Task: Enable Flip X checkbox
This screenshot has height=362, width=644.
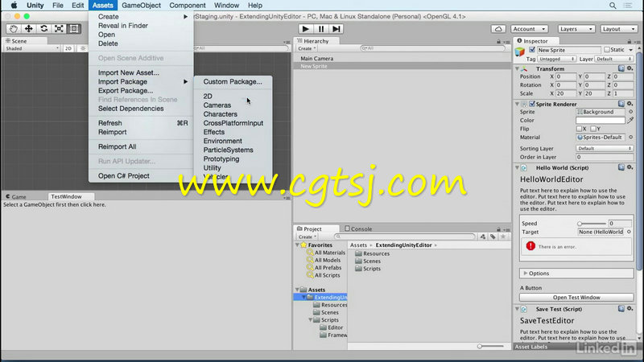Action: click(579, 129)
